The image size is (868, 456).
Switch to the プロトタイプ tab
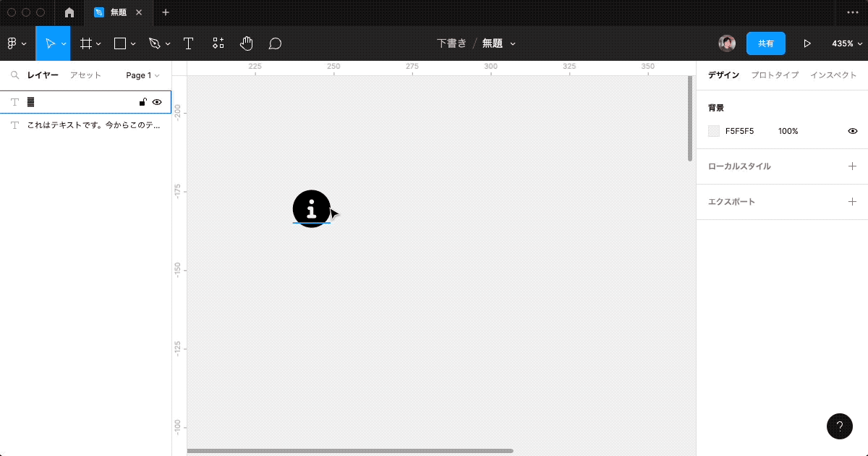pos(775,75)
